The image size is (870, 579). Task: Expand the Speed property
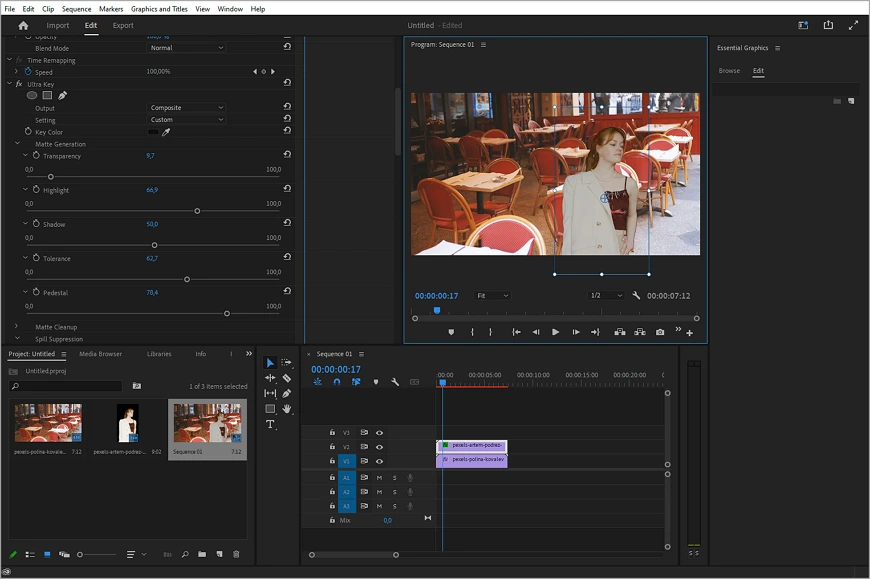16,72
